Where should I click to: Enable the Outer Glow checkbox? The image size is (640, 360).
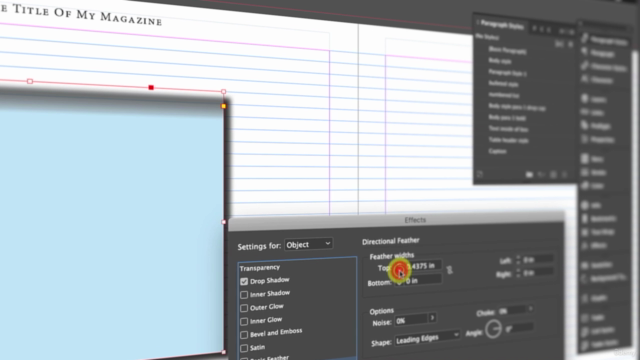click(244, 308)
